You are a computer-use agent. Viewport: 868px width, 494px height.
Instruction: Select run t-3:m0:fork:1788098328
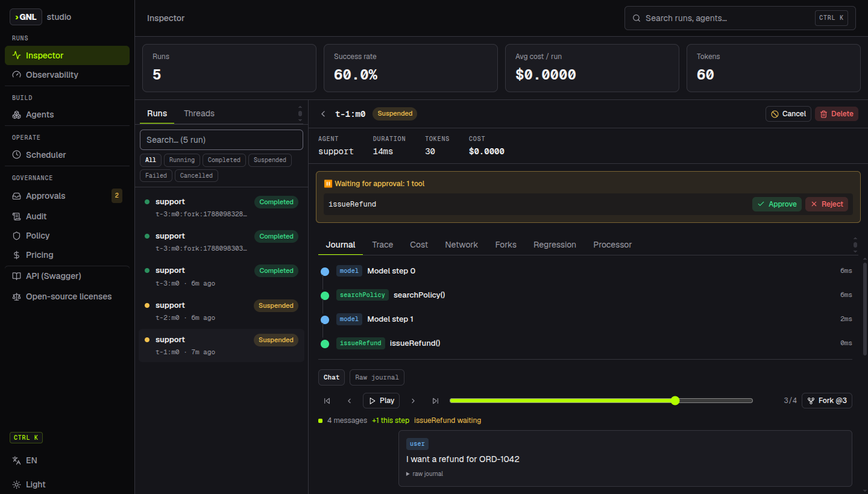pos(221,208)
